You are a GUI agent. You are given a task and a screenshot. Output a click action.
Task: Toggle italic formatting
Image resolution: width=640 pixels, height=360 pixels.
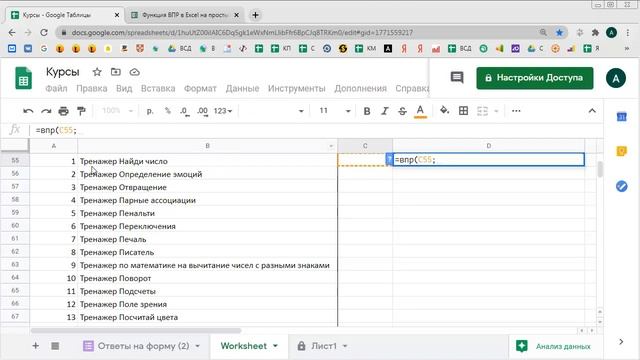pos(384,111)
